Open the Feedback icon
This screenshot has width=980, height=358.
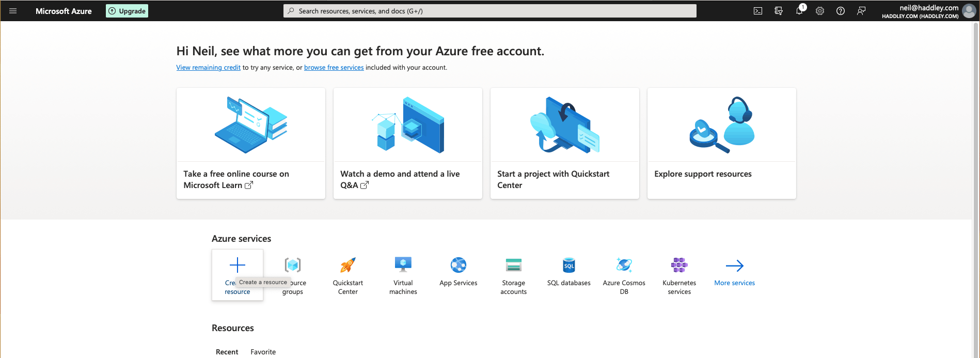tap(861, 11)
